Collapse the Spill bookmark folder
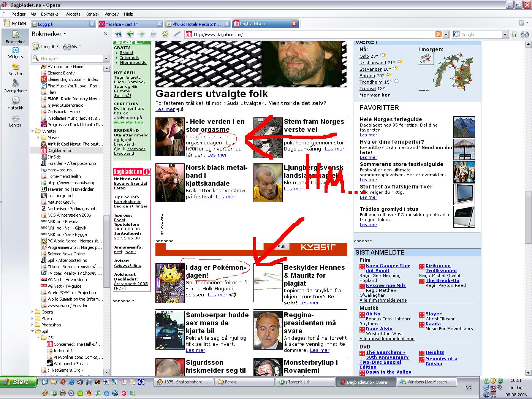Viewport: 532px width, 399px height. 33,331
